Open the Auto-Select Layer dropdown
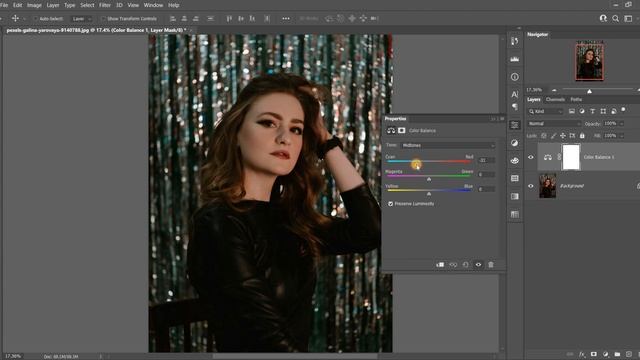640x360 pixels. pyautogui.click(x=82, y=19)
